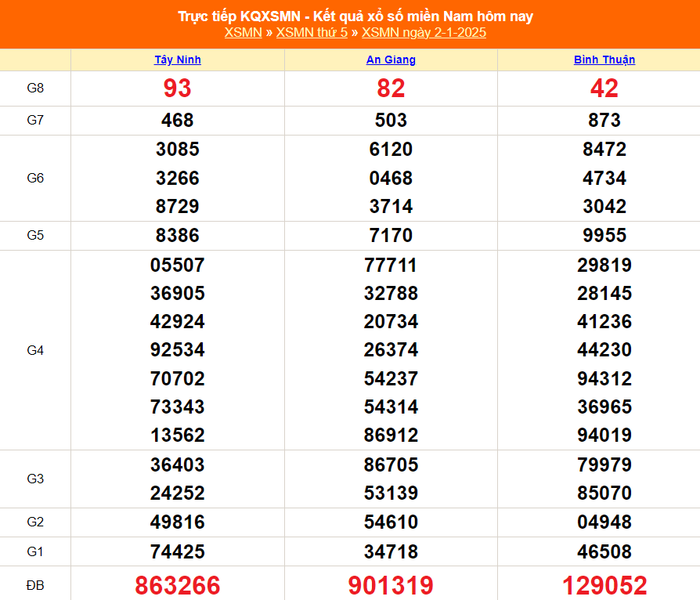Open the Tây Ninh province link
The width and height of the screenshot is (700, 600).
point(178,60)
